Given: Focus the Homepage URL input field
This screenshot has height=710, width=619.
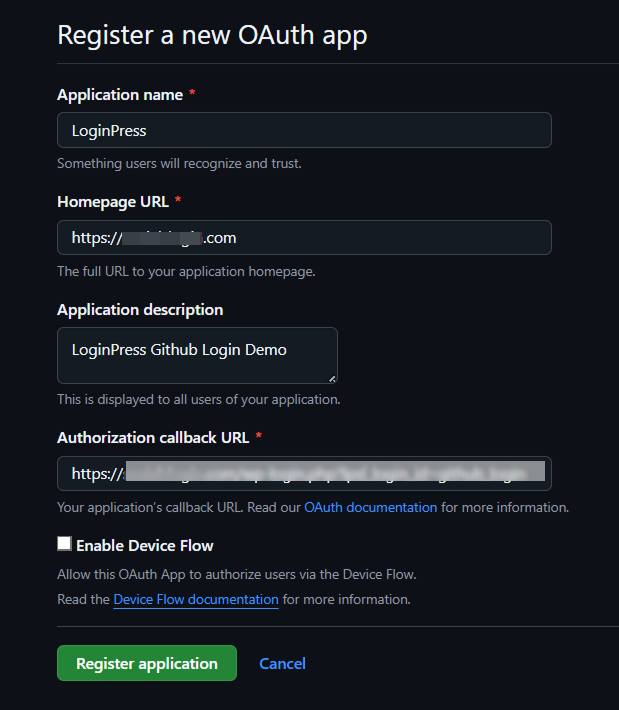Looking at the screenshot, I should tap(304, 237).
